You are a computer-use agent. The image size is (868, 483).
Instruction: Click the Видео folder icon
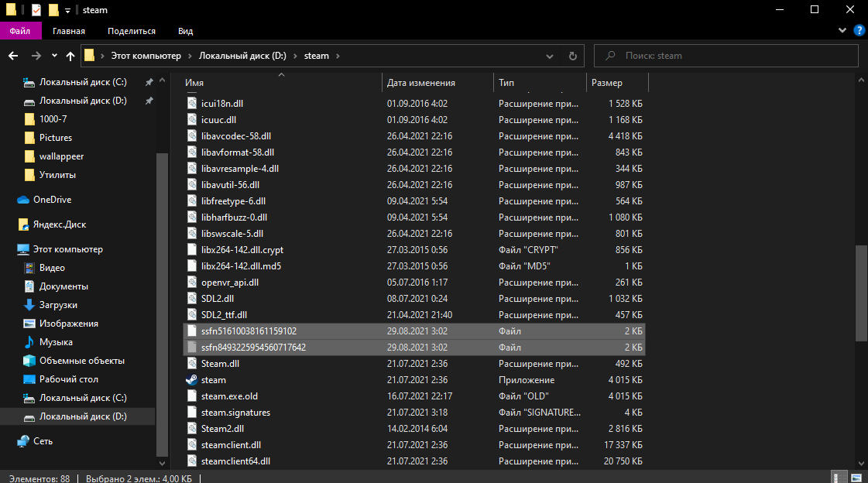[29, 268]
